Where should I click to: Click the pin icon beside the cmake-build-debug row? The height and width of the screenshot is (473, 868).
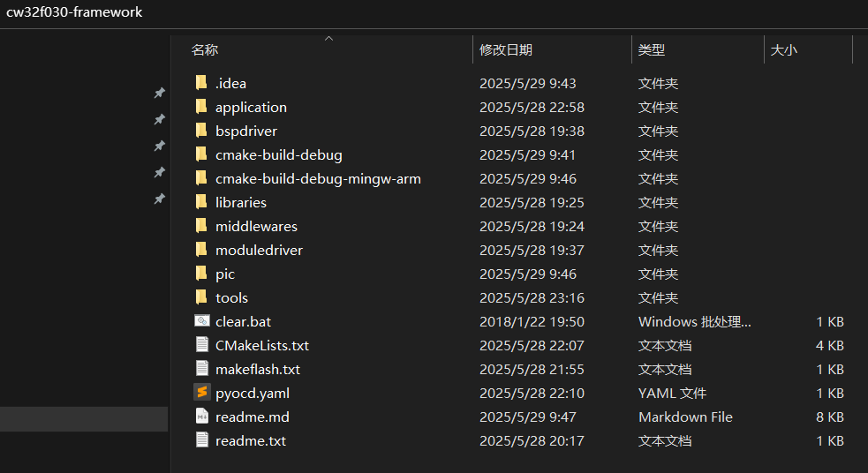click(160, 146)
